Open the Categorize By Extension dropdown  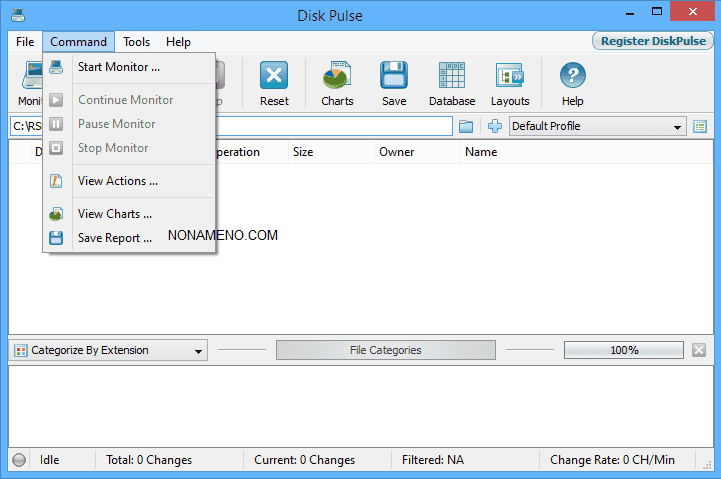pyautogui.click(x=108, y=350)
